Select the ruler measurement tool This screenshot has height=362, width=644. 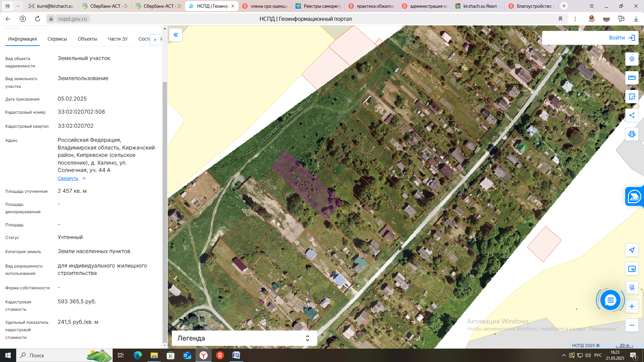point(632,78)
